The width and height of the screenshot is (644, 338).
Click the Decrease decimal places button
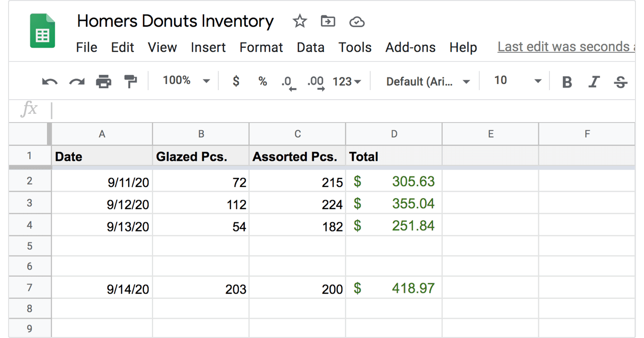click(288, 82)
